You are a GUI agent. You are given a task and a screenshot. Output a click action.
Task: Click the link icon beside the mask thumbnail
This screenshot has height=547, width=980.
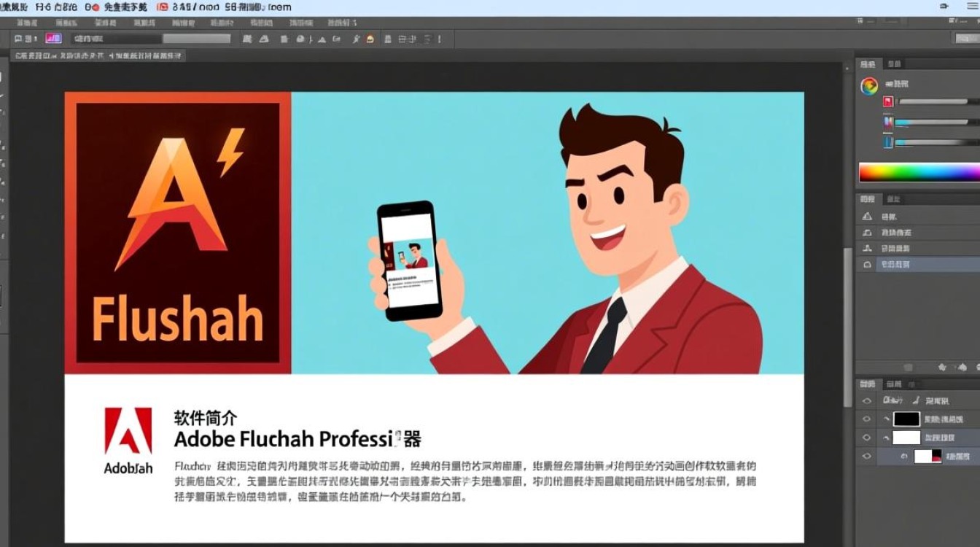(x=904, y=455)
